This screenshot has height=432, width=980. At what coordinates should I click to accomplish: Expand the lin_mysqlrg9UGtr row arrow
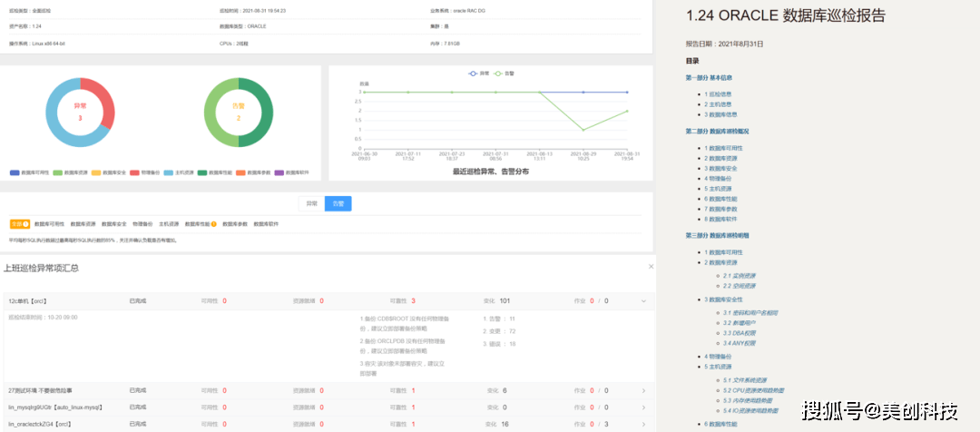click(x=643, y=407)
